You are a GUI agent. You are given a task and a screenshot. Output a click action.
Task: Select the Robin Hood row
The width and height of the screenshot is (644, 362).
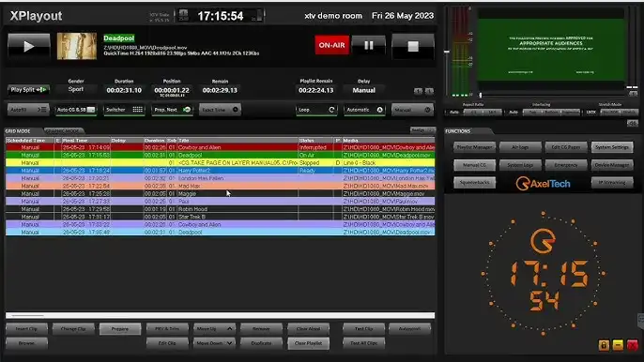[220, 209]
